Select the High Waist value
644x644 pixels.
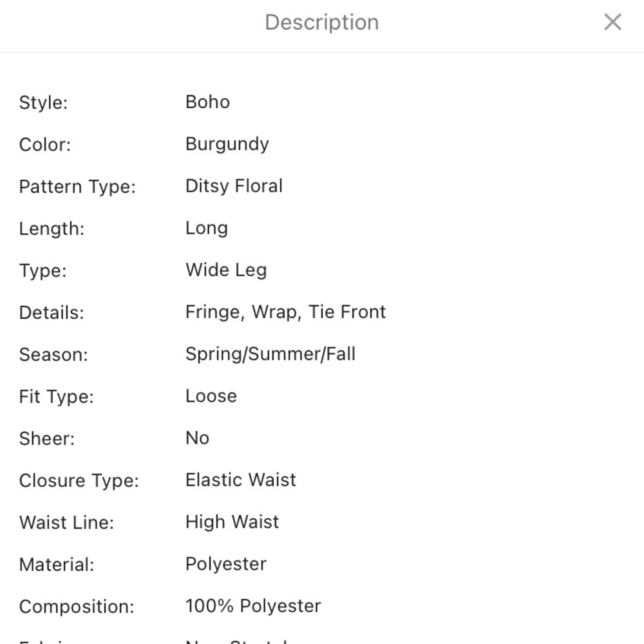232,522
